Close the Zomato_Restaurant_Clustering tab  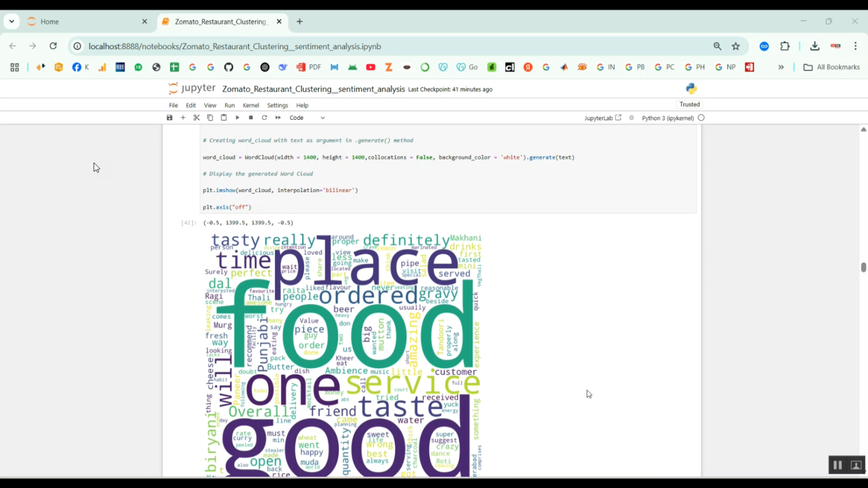[x=279, y=21]
